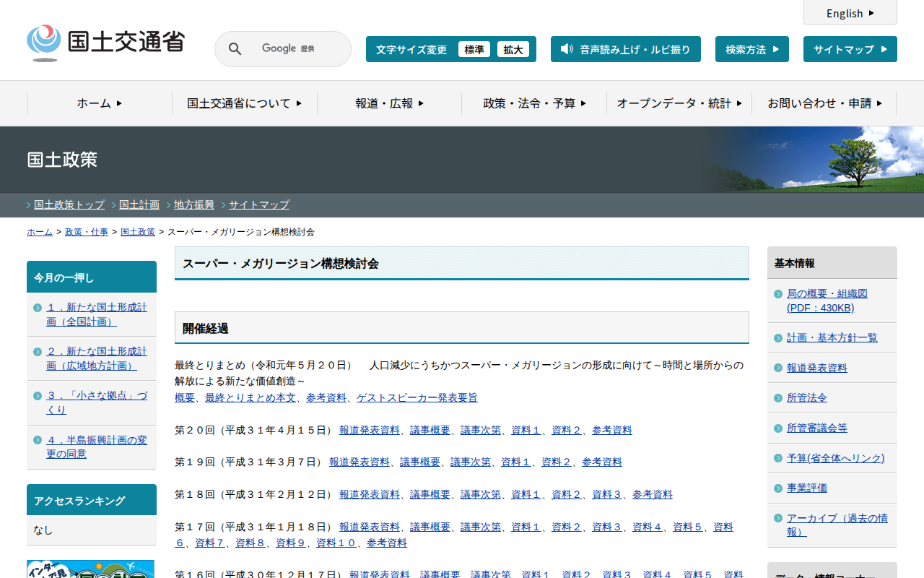Switch site language to English
Screen dimensions: 924x578
850,13
